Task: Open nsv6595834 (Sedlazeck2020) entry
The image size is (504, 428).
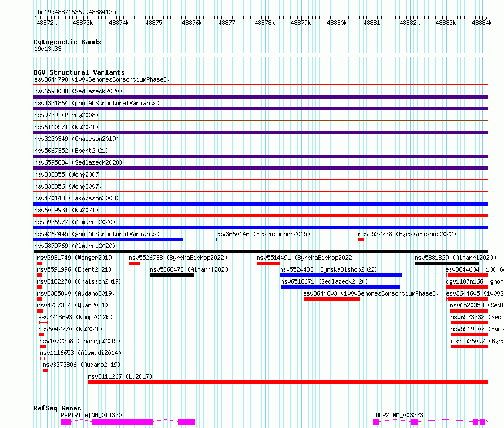Action: 78,162
